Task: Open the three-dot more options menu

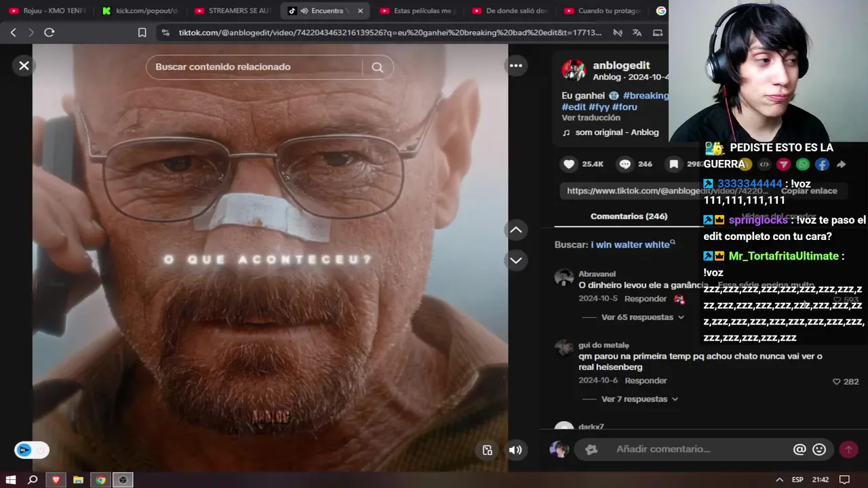Action: 516,66
